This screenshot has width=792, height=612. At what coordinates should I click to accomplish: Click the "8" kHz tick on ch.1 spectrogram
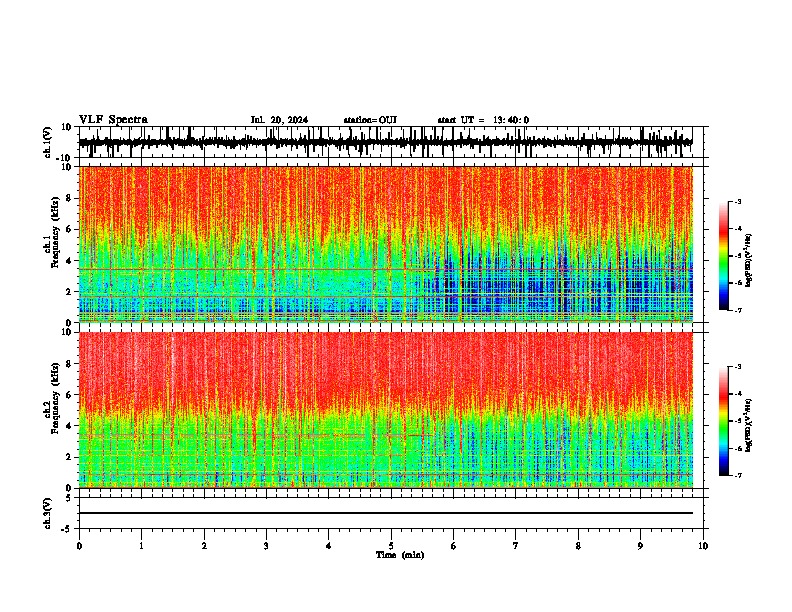point(69,198)
